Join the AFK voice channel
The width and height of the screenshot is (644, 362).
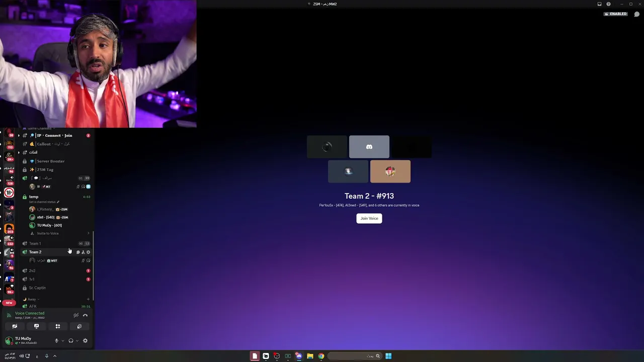(x=55, y=306)
